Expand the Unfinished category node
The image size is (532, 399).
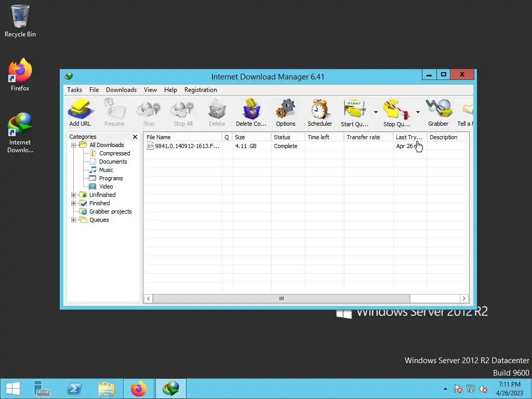(x=73, y=195)
